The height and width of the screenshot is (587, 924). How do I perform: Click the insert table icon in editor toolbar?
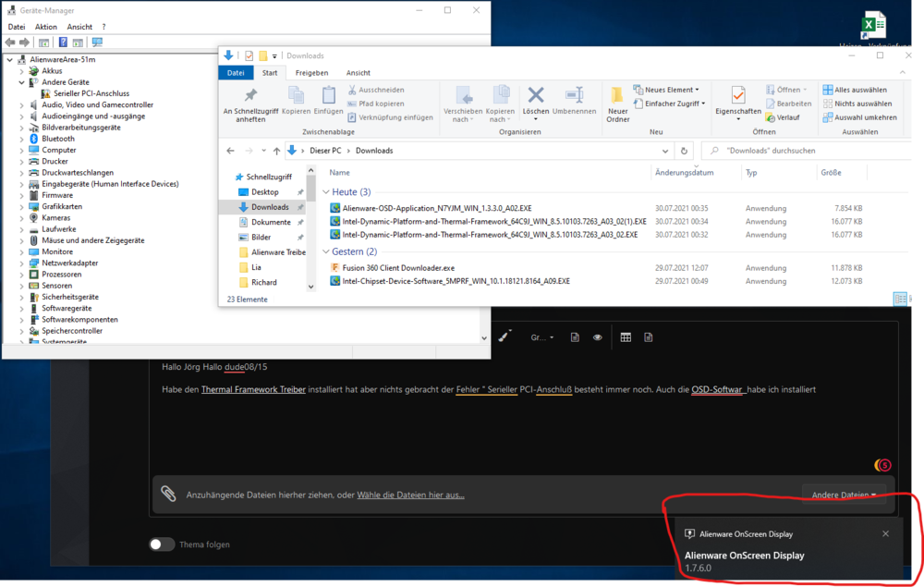click(626, 337)
